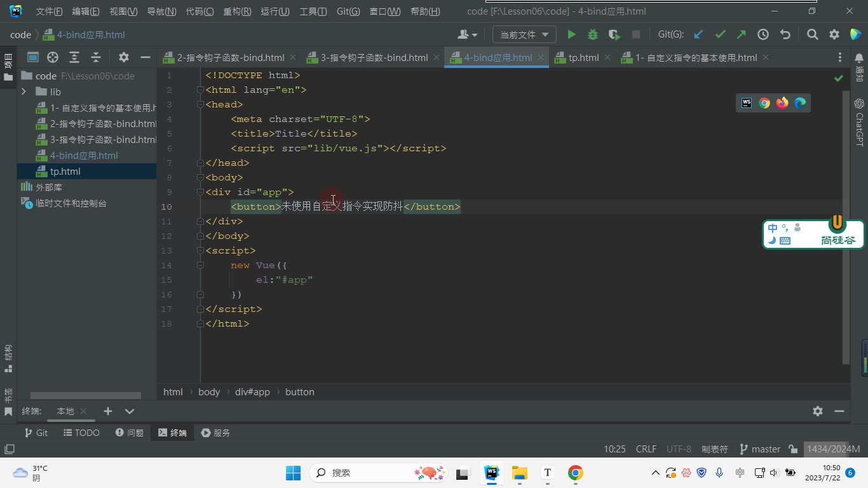
Task: Open editor tabs more-options menu
Action: coord(840,57)
